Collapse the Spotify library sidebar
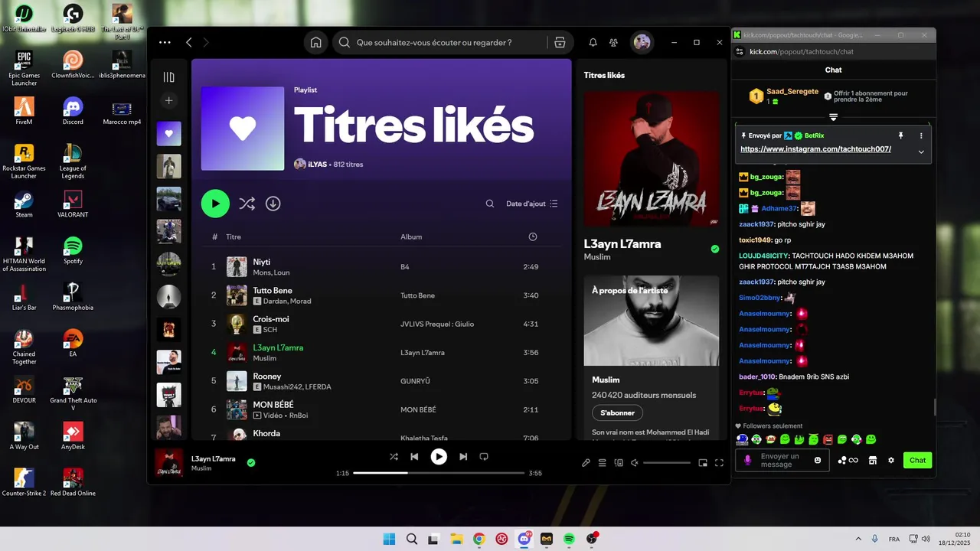The width and height of the screenshot is (980, 551). click(168, 77)
